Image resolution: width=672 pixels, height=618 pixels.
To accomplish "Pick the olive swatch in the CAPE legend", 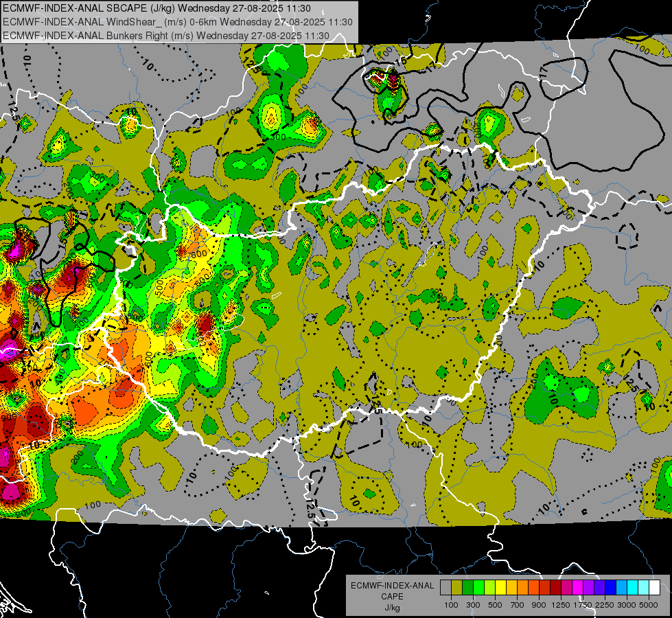I will point(457,588).
